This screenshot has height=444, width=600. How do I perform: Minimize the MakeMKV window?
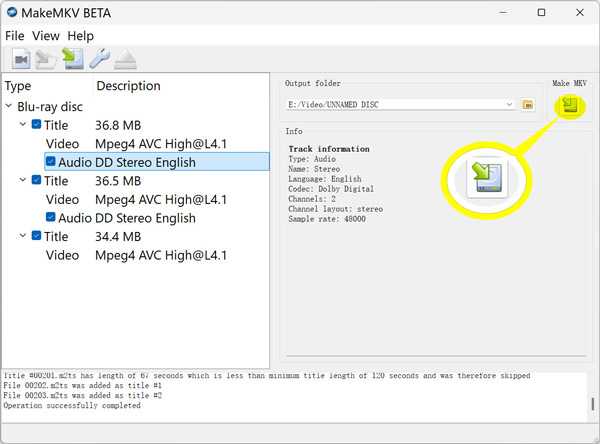pyautogui.click(x=503, y=12)
